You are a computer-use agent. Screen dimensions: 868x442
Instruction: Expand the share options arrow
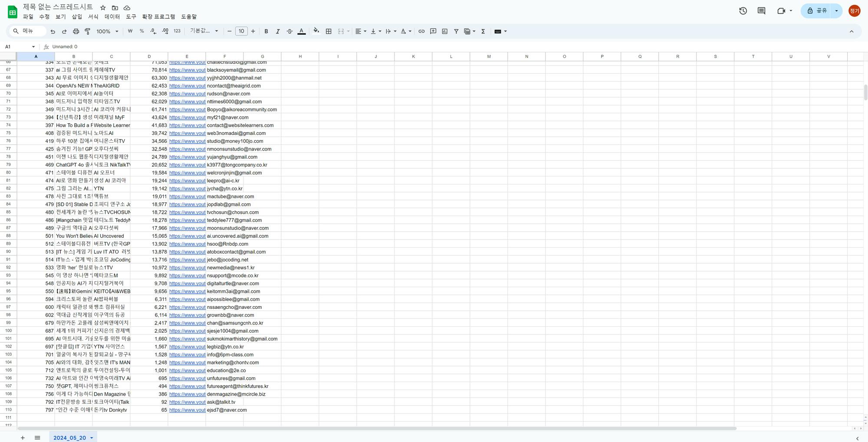836,11
